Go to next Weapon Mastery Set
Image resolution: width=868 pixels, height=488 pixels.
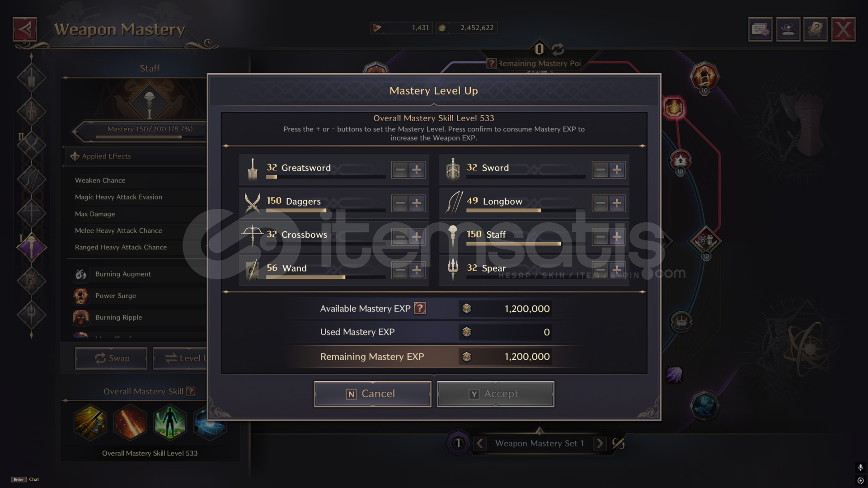[600, 443]
